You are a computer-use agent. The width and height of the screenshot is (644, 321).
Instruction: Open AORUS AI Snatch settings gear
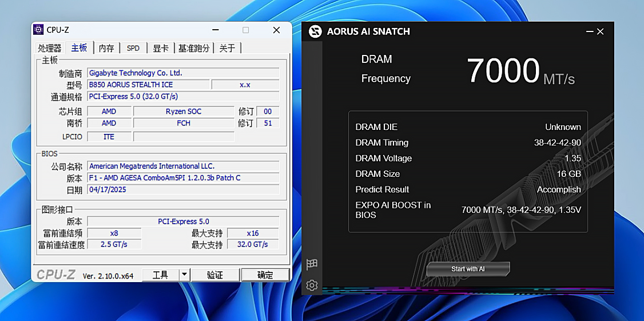tap(312, 285)
